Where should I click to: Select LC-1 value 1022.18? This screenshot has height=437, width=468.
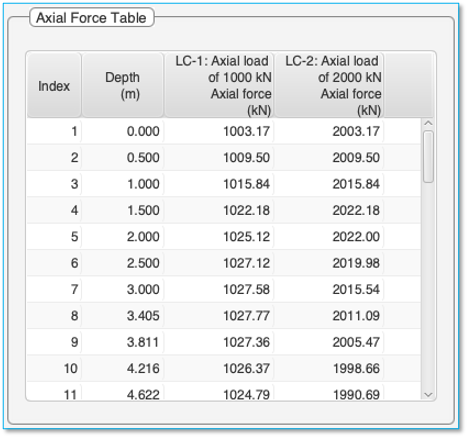click(219, 210)
